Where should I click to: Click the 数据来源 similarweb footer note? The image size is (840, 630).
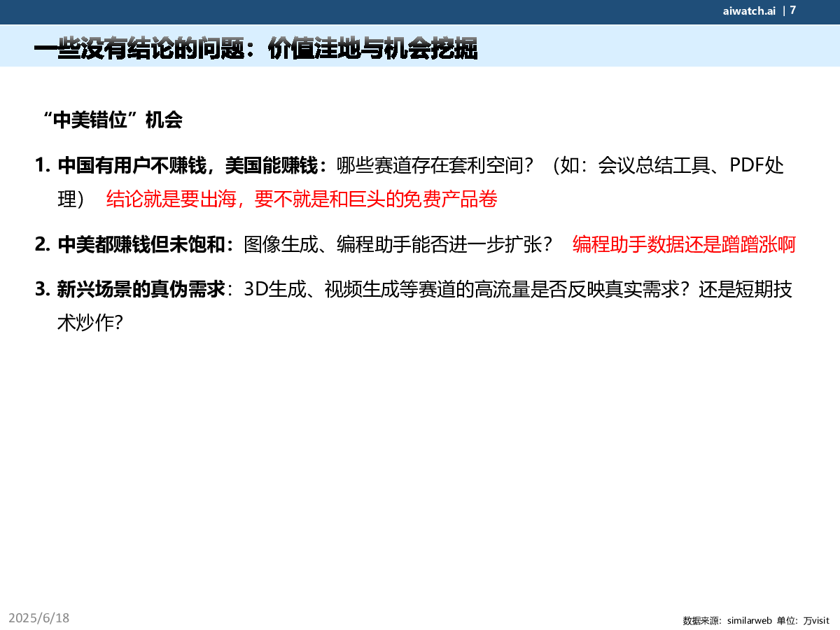[x=727, y=620]
